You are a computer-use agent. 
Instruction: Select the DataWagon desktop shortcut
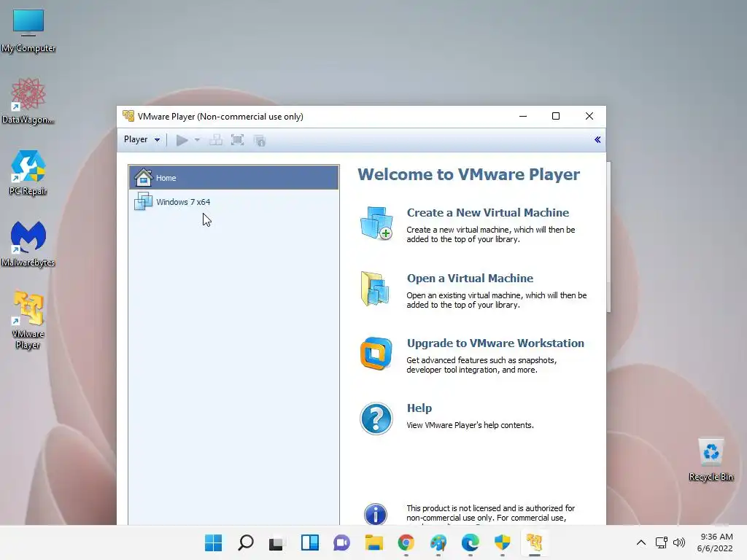28,101
